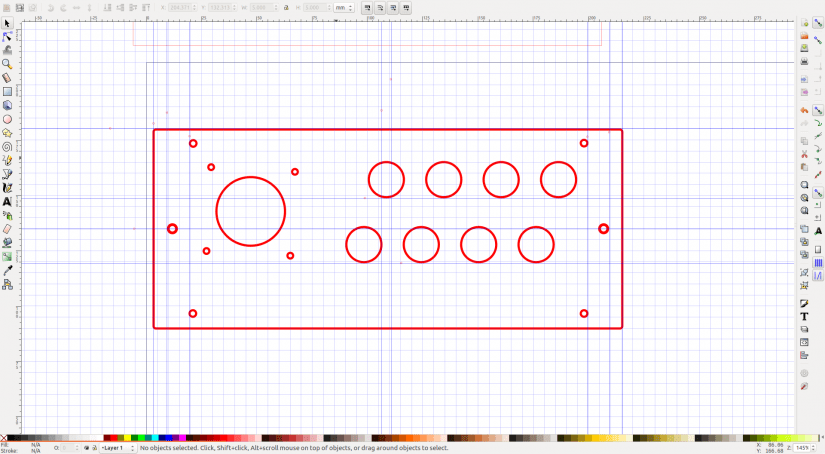Select the Paint Bucket fill tool
Viewport: 825px width, 454px height.
pos(7,243)
